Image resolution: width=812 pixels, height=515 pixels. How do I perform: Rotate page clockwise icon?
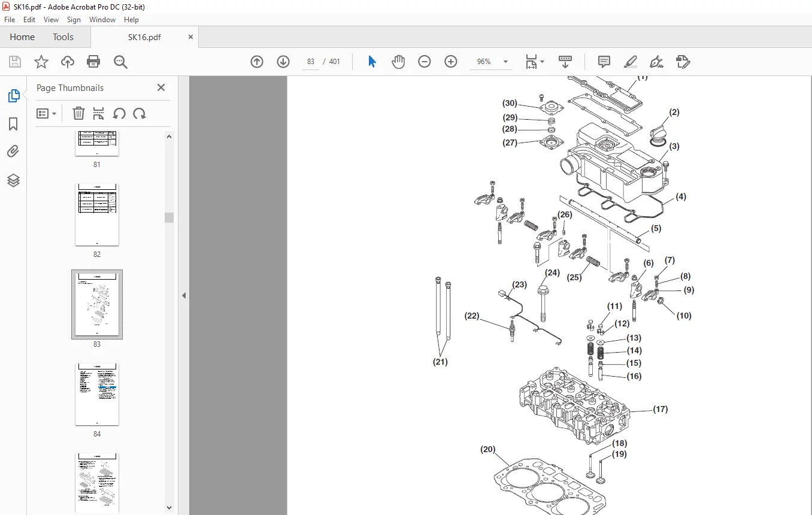140,113
